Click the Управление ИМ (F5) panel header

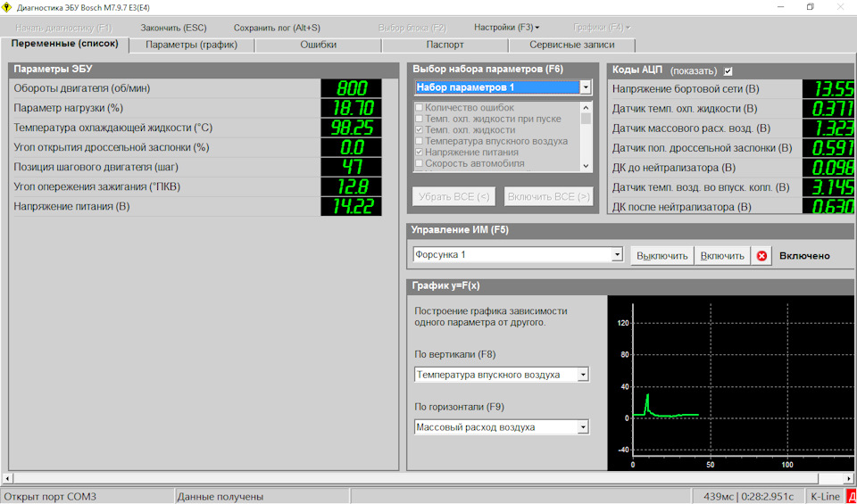coord(631,230)
